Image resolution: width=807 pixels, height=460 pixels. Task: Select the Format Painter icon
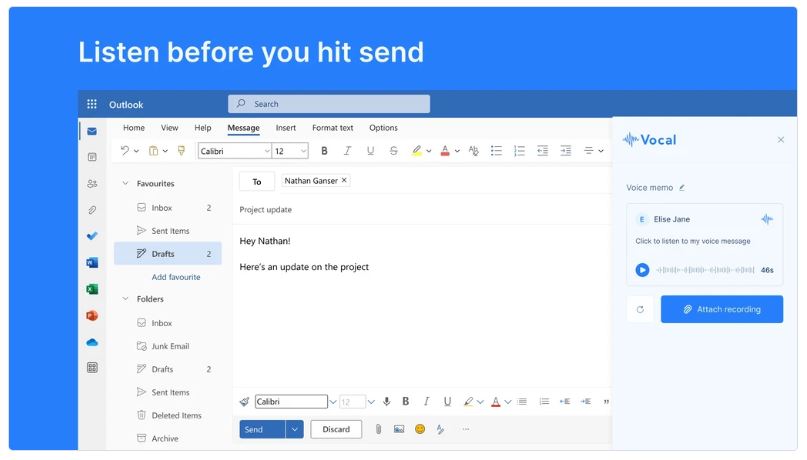point(181,151)
